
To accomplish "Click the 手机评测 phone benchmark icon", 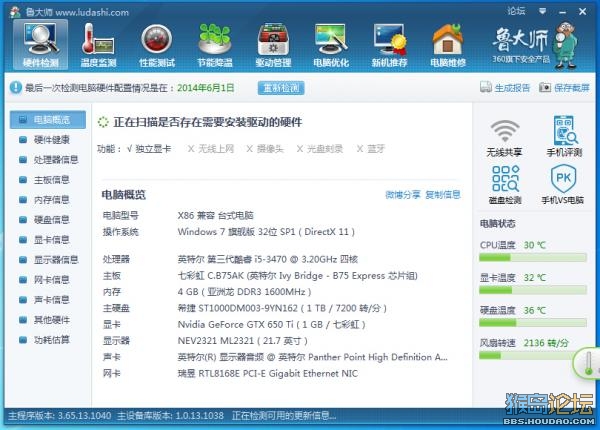I will click(565, 130).
